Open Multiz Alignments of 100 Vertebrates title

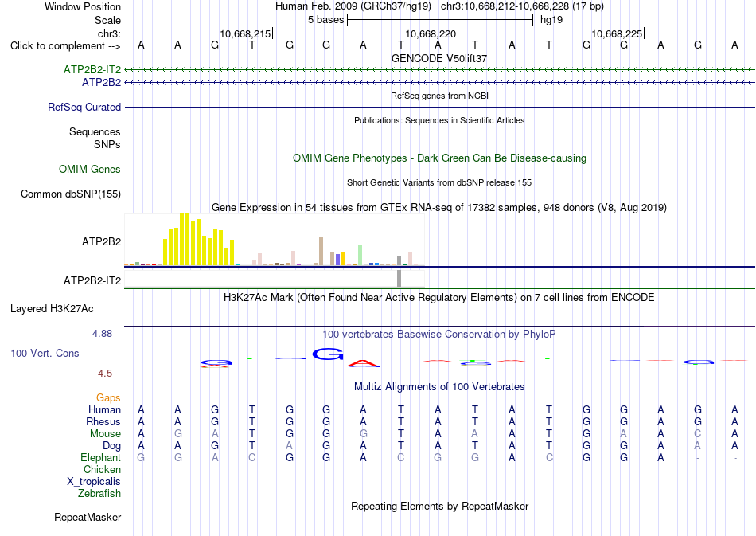pyautogui.click(x=439, y=387)
